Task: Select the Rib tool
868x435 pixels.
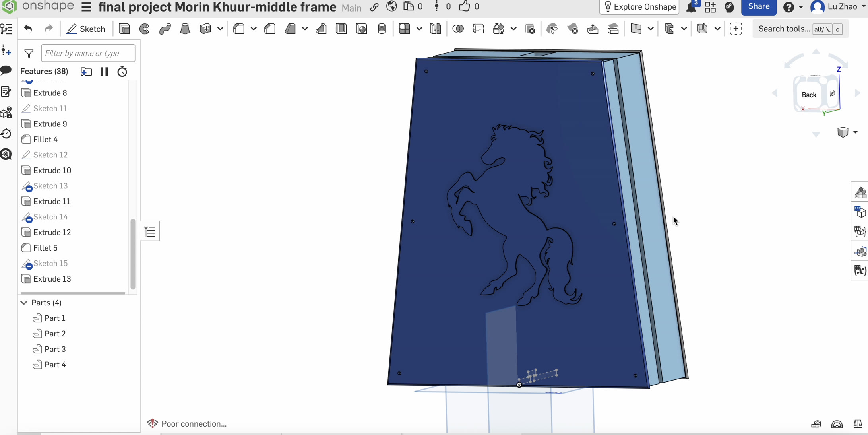Action: [321, 29]
